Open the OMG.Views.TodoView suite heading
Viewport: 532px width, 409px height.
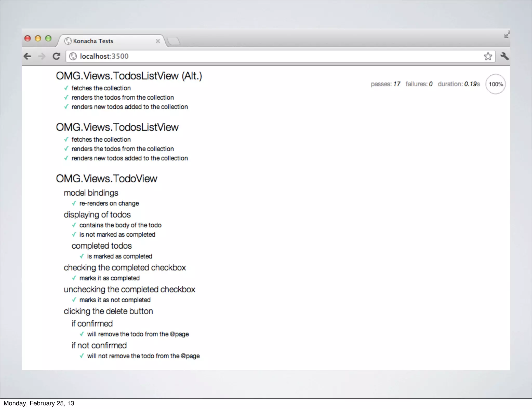107,179
